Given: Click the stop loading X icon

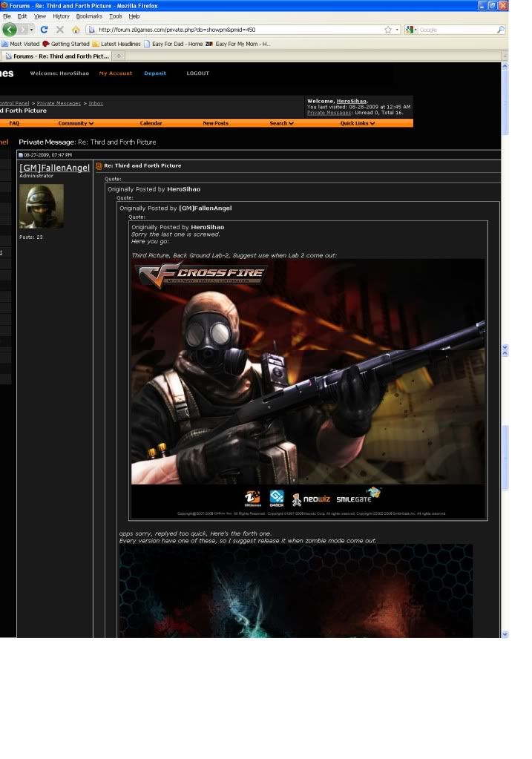Looking at the screenshot, I should point(60,30).
